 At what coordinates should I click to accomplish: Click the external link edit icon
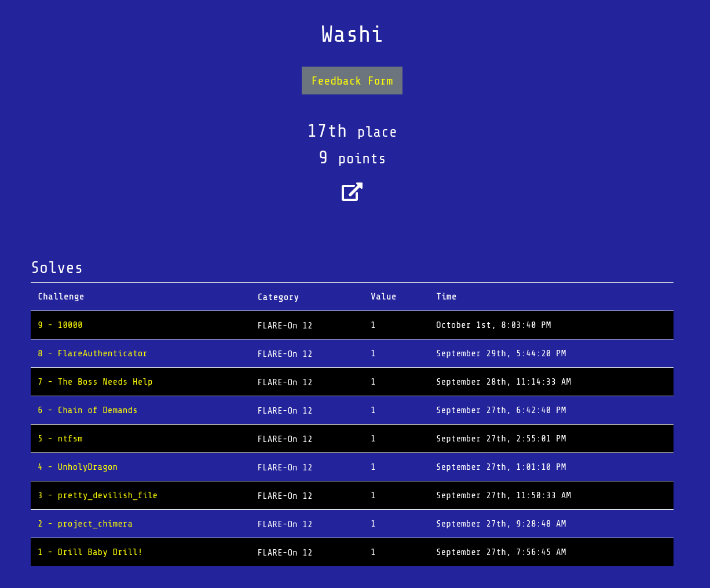click(352, 192)
